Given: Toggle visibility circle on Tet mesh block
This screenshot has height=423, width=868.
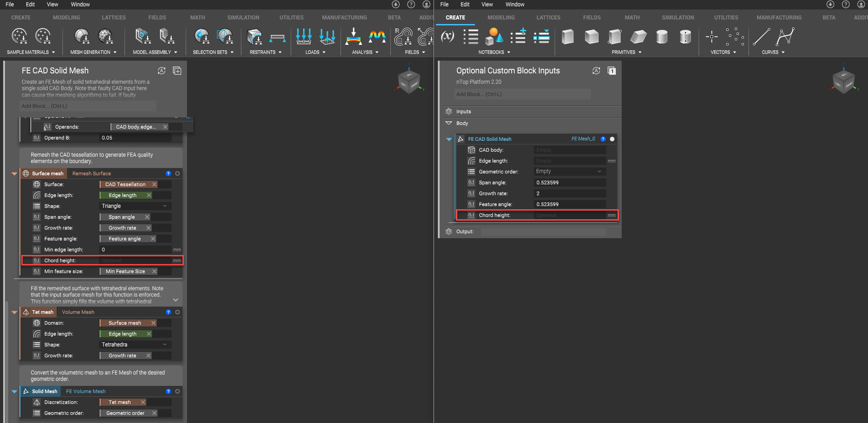Looking at the screenshot, I should point(177,312).
